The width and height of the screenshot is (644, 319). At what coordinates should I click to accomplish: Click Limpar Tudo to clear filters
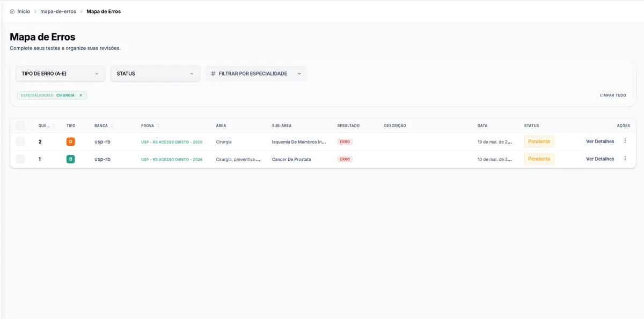pyautogui.click(x=613, y=95)
